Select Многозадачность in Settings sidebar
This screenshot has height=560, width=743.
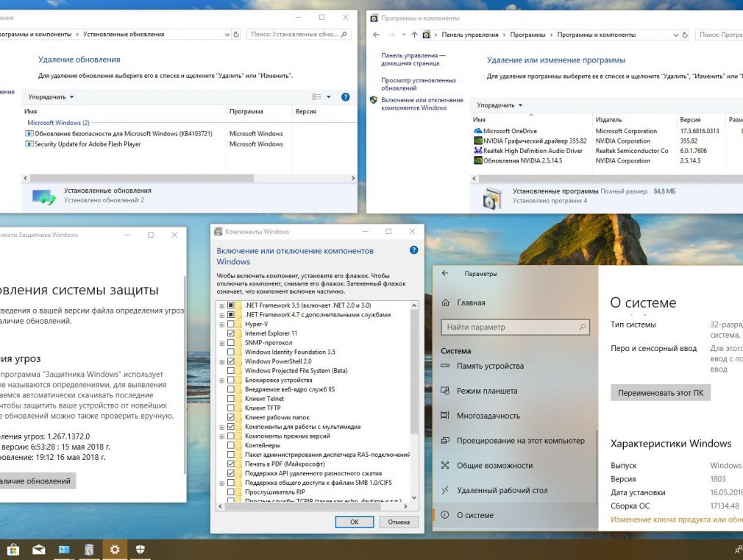point(480,416)
